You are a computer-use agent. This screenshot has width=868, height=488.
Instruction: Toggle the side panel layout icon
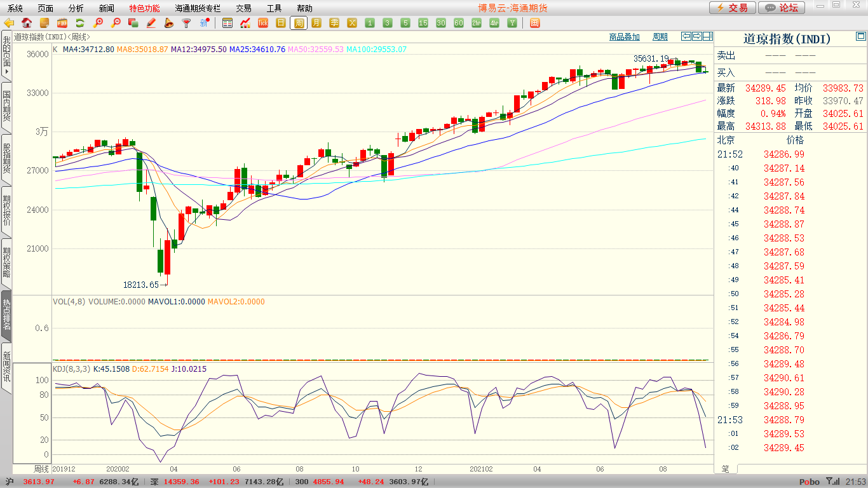[708, 36]
